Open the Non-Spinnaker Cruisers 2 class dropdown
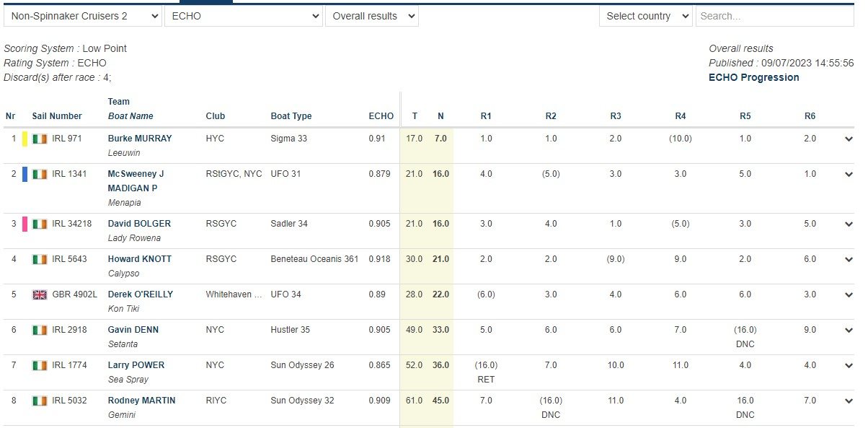Screen dimensions: 868x428 [x=83, y=16]
